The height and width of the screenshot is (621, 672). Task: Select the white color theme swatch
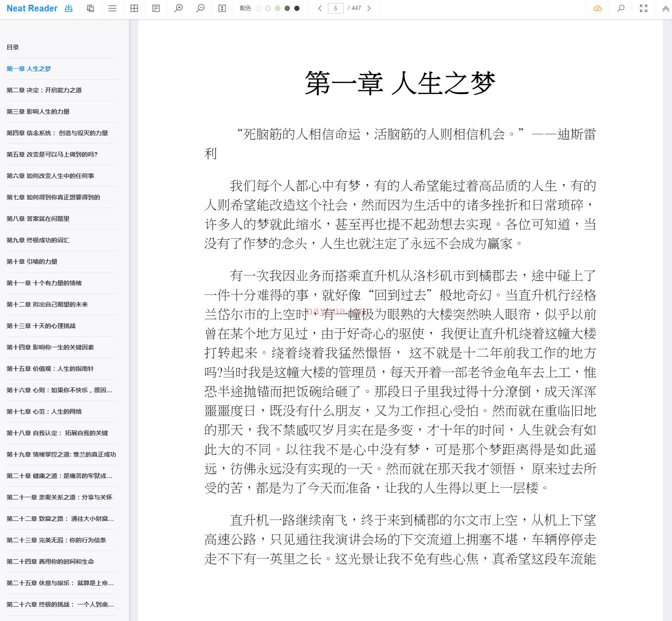point(258,8)
